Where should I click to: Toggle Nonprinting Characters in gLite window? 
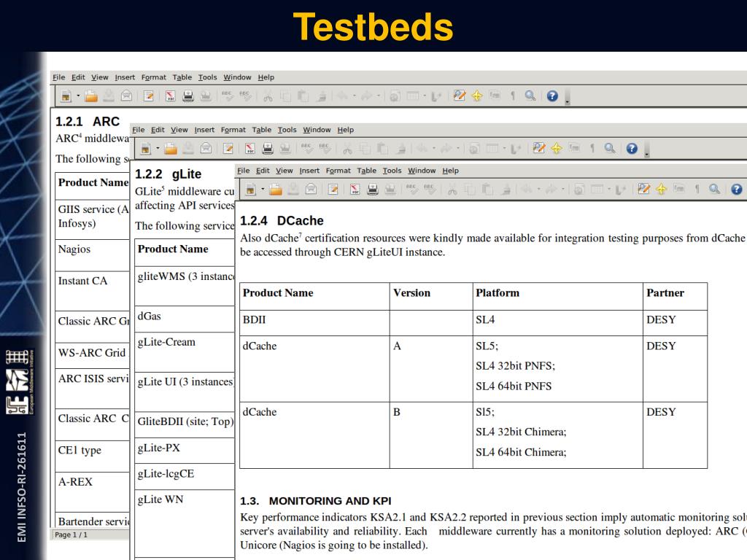point(592,149)
